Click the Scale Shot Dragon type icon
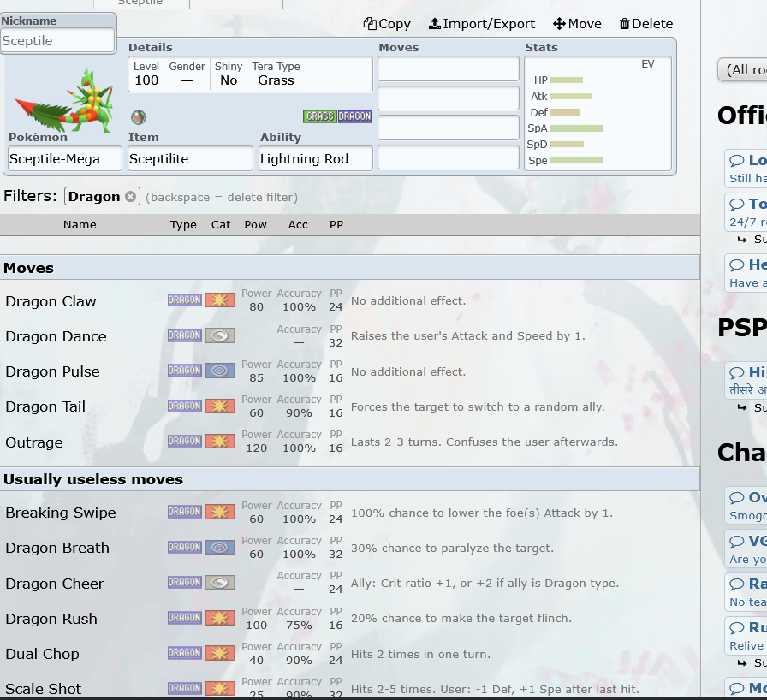 [184, 688]
